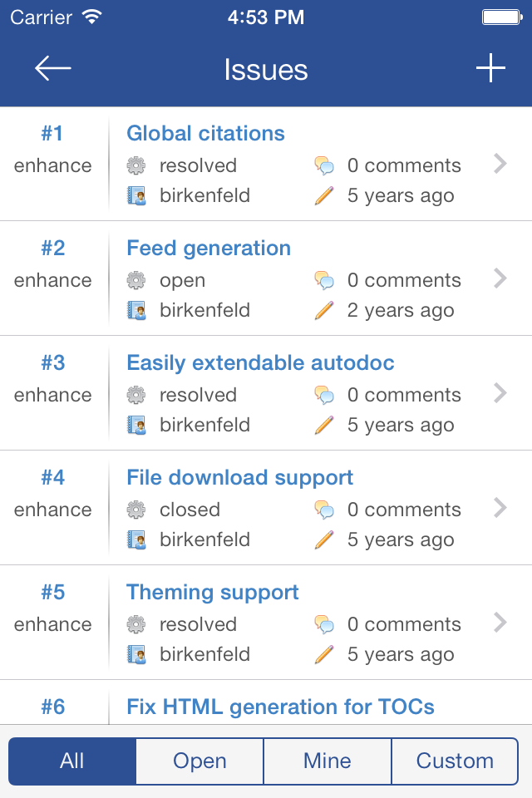Tap the user avatar icon on Theming support
This screenshot has height=798, width=532.
[136, 654]
